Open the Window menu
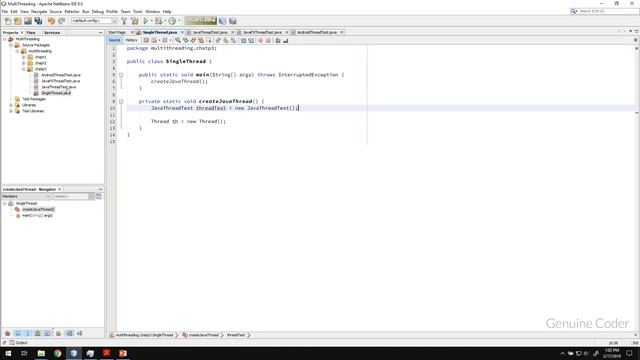Image resolution: width=640 pixels, height=360 pixels. (152, 11)
